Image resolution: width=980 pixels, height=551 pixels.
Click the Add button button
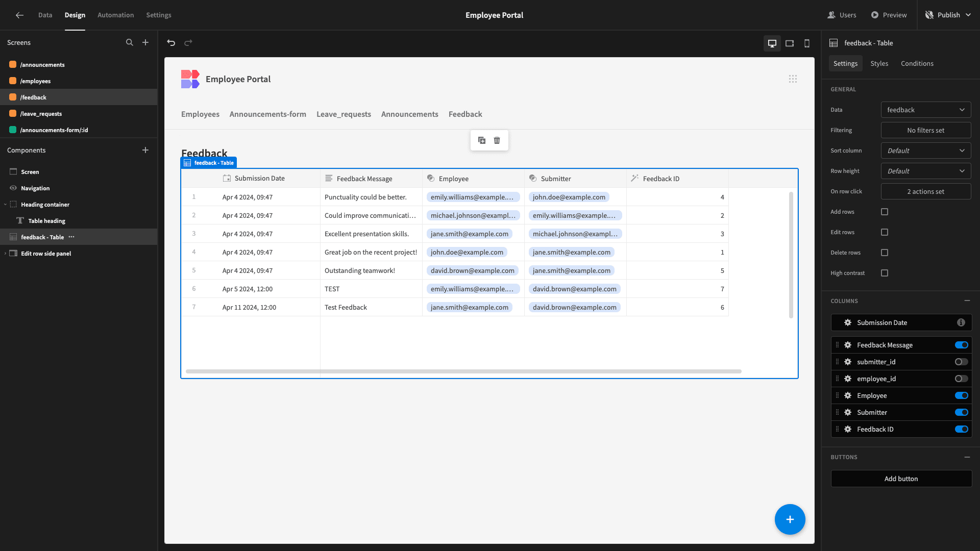pos(901,479)
